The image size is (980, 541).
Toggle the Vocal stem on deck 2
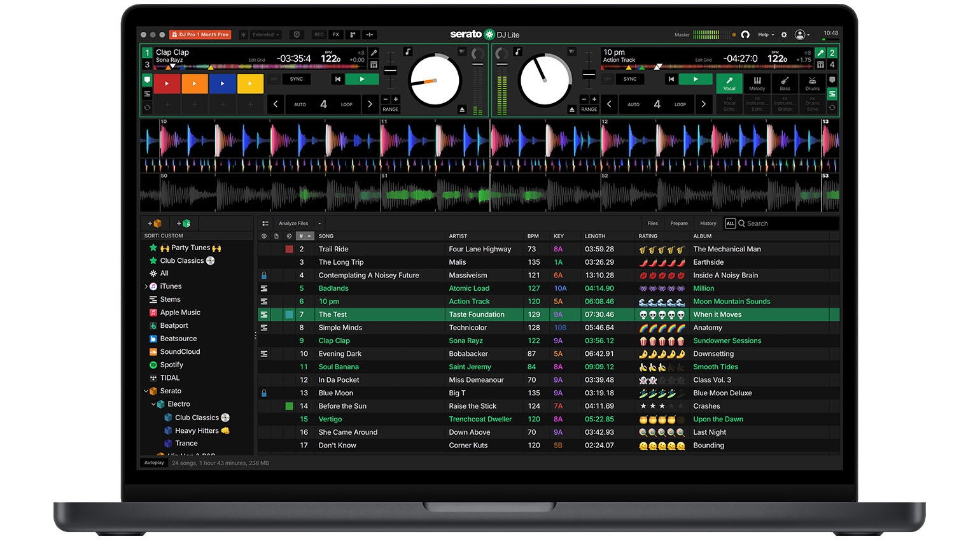pyautogui.click(x=729, y=83)
